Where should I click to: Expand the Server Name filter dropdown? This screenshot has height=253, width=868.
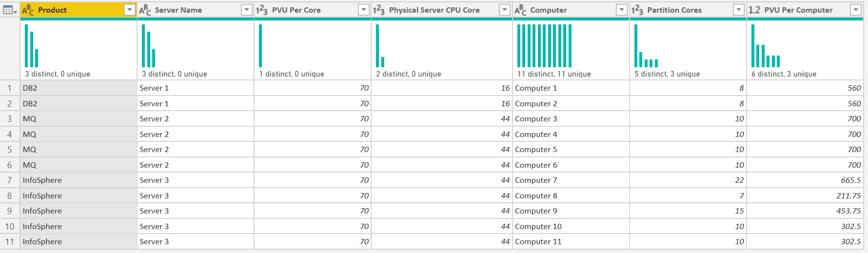247,10
